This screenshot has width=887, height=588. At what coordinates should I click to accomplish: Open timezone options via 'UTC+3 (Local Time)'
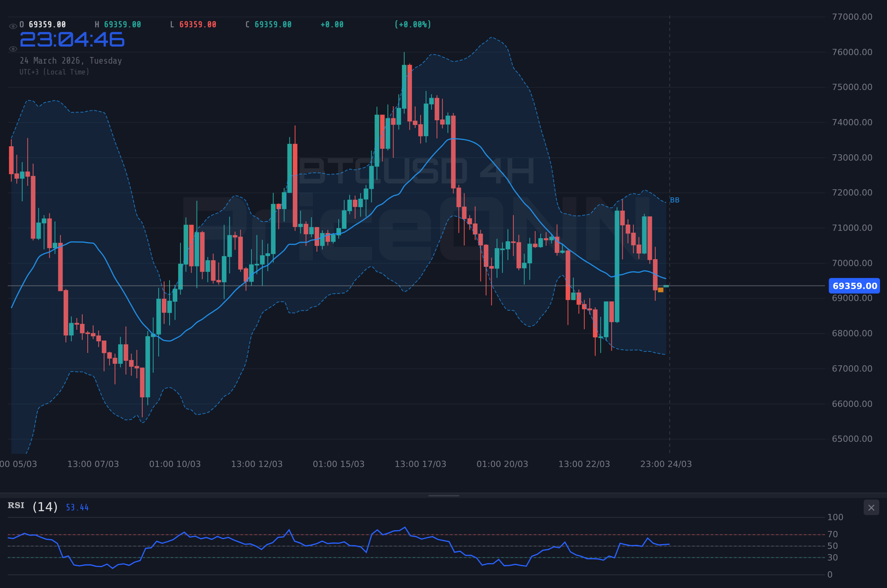click(54, 72)
